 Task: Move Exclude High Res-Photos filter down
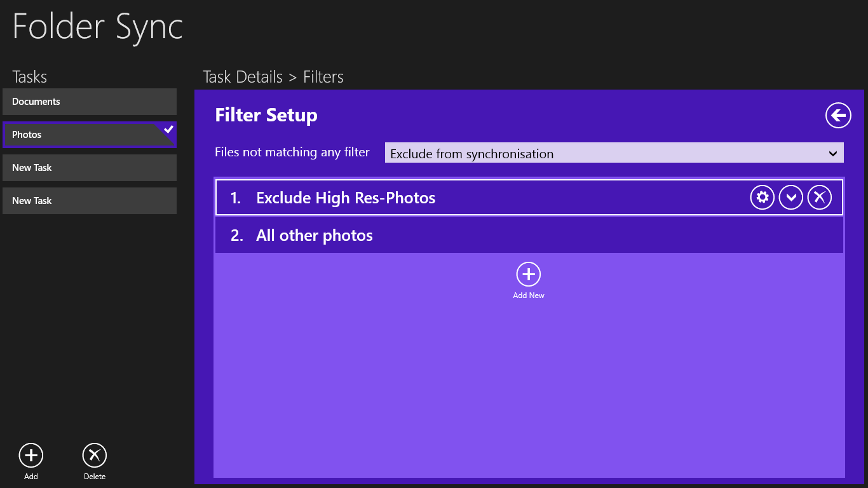coord(791,198)
